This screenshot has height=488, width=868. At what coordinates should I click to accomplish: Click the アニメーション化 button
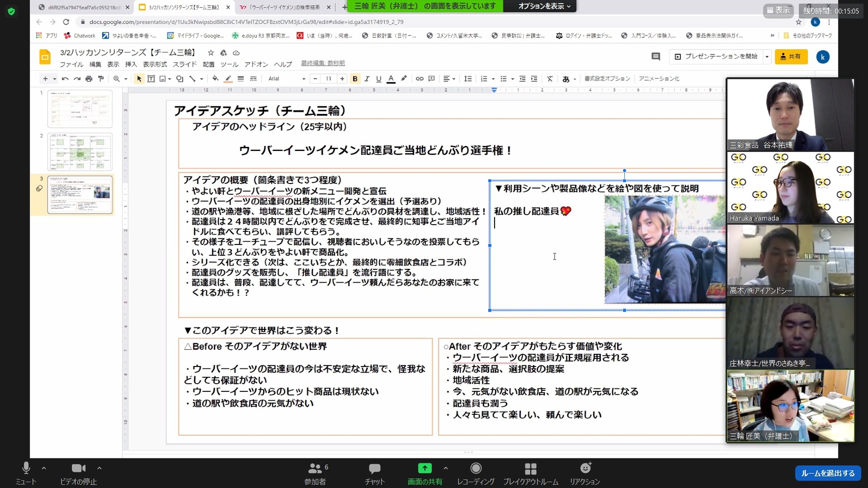click(659, 79)
